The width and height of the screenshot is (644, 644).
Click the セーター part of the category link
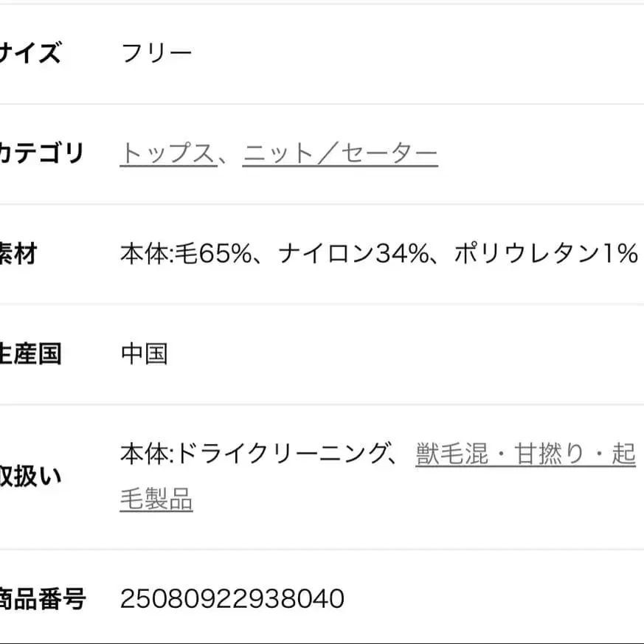[385, 153]
